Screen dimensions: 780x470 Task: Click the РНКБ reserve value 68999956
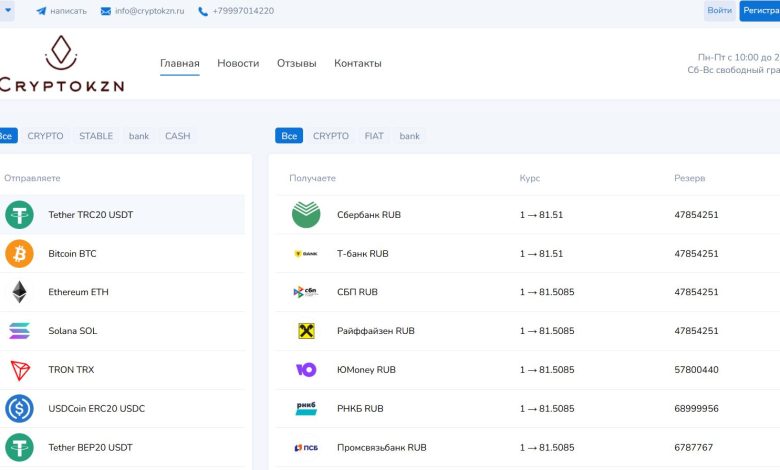pyautogui.click(x=696, y=408)
